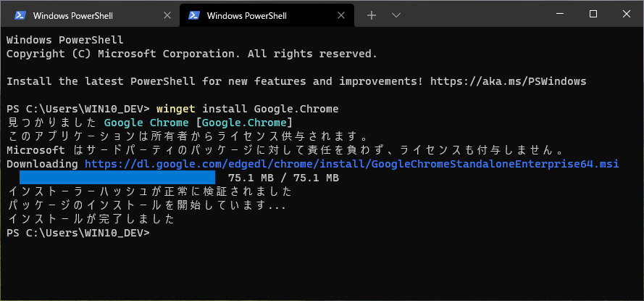Close the Windows Terminal window
This screenshot has width=644, height=301.
tap(626, 15)
